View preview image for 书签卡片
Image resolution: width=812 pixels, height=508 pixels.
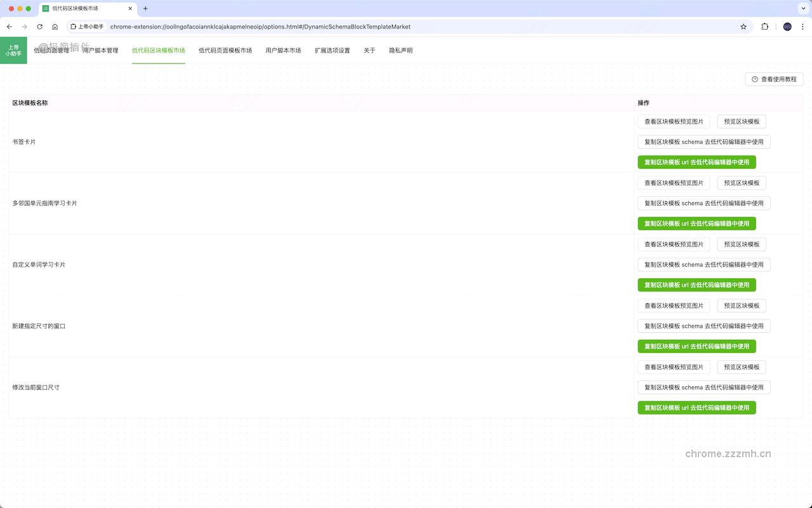coord(674,121)
